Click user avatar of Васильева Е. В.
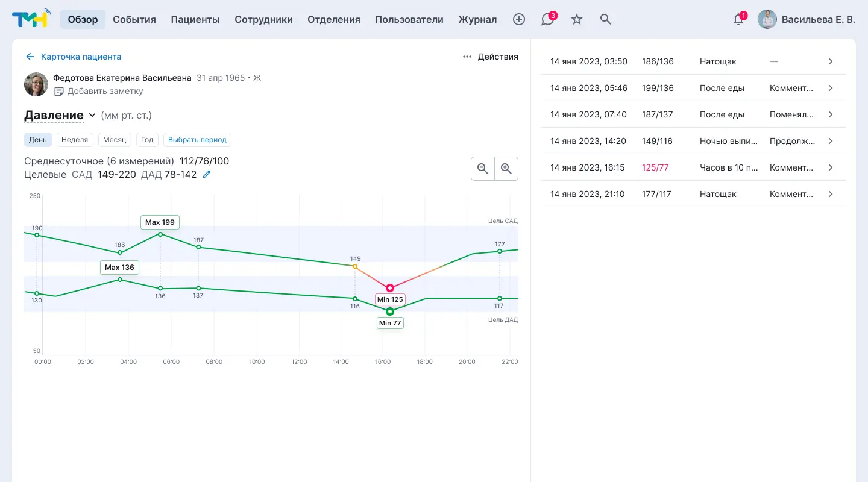868x482 pixels. [767, 19]
